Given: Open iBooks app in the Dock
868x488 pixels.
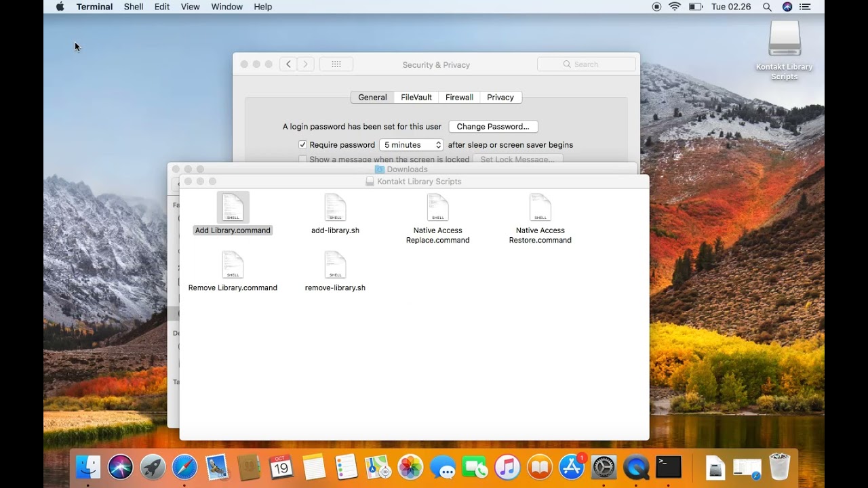Looking at the screenshot, I should tap(539, 467).
